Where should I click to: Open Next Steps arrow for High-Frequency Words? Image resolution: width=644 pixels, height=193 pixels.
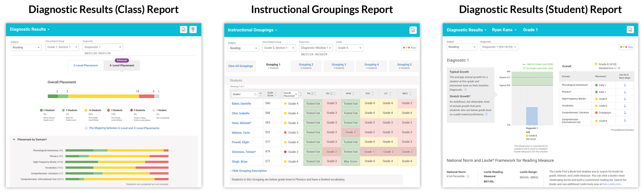click(625, 99)
